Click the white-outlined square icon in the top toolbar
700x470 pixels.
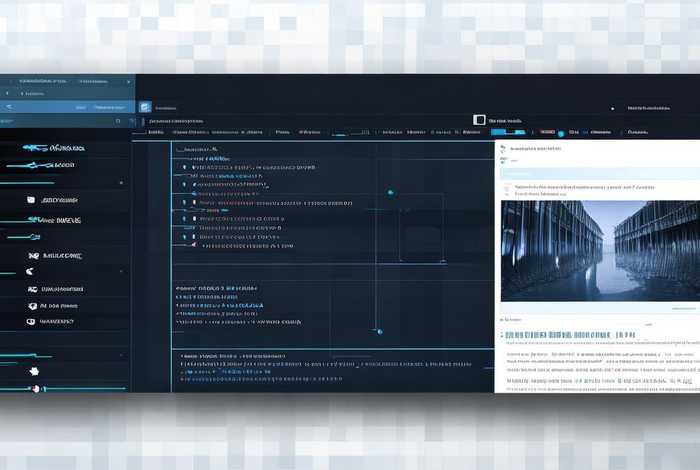click(478, 120)
